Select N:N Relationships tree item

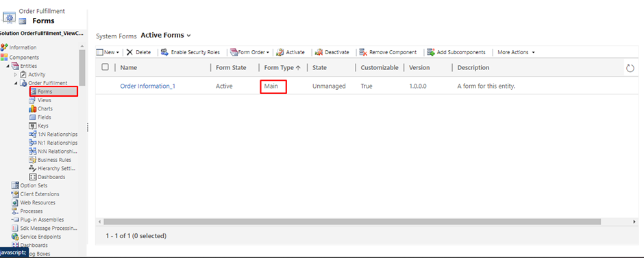click(53, 152)
